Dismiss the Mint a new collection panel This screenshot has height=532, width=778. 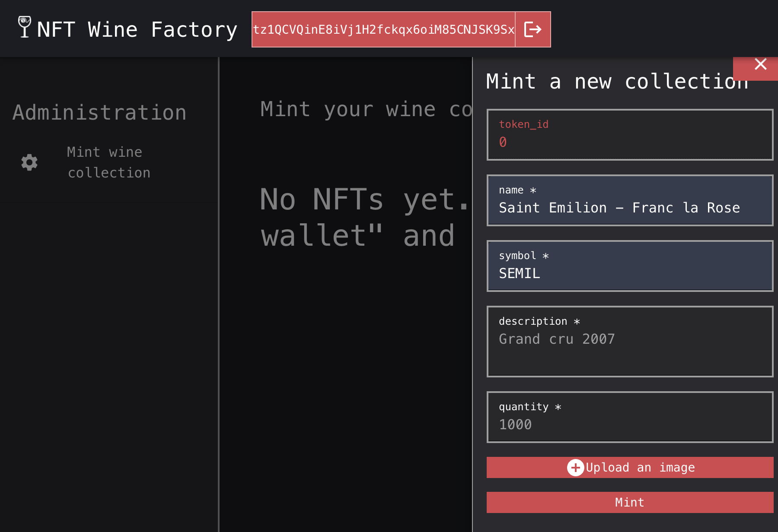(x=760, y=64)
